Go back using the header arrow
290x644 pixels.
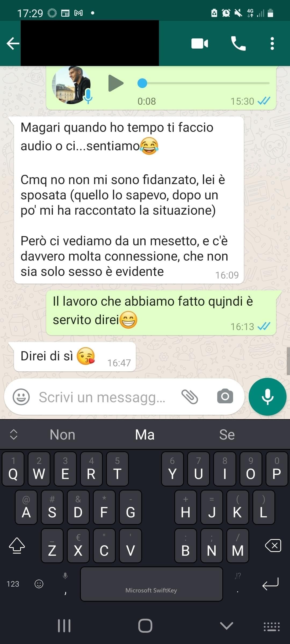point(13,43)
